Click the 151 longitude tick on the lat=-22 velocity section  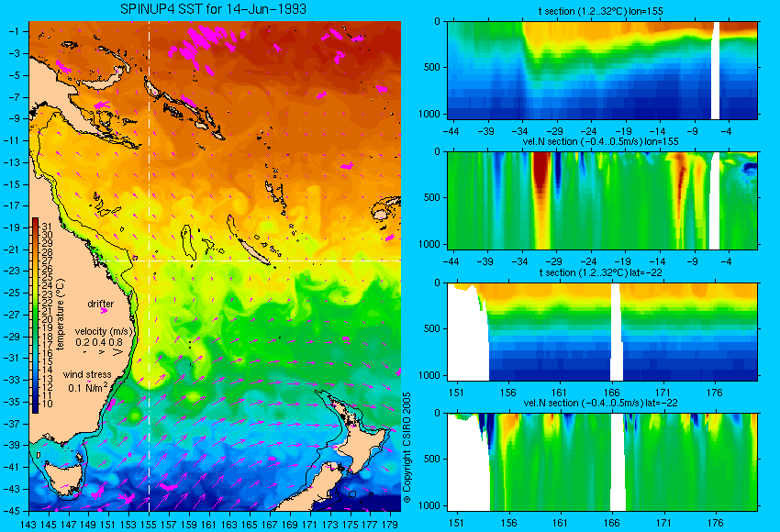pos(456,523)
